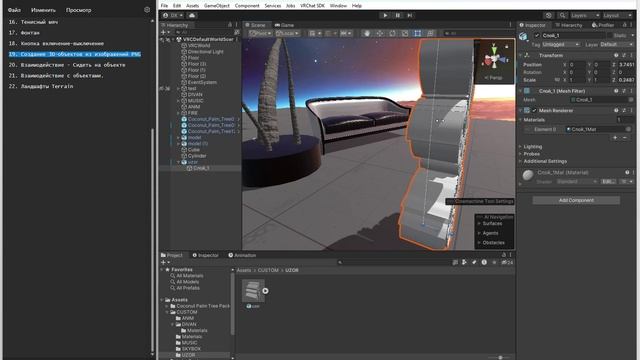640x360 pixels.
Task: Click the uzor model thumbnail
Action: (253, 291)
